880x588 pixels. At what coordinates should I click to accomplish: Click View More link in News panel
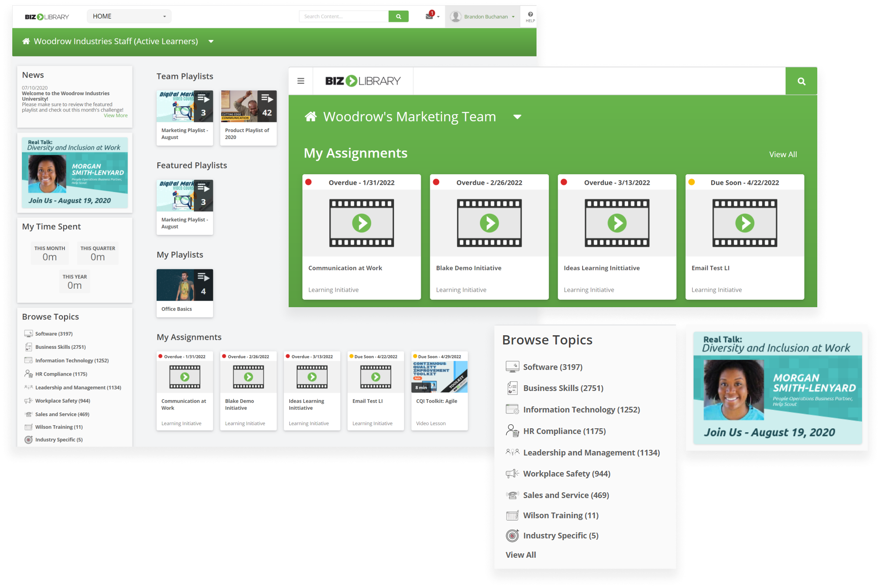point(116,115)
